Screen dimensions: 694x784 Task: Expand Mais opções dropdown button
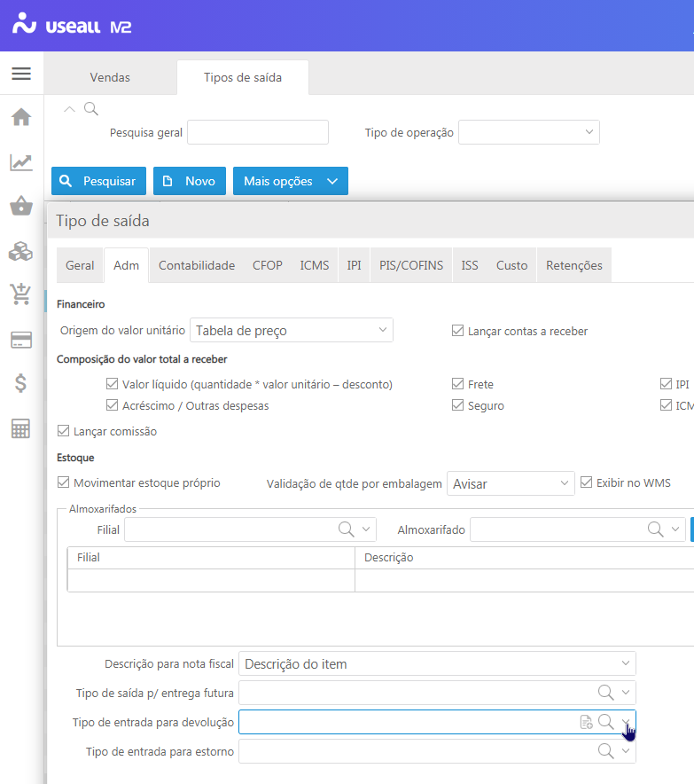pos(291,181)
